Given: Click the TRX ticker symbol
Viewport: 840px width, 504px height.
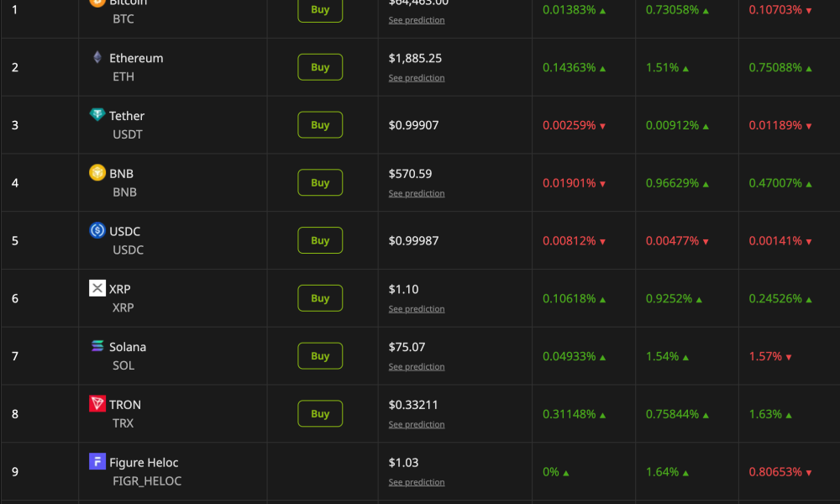Looking at the screenshot, I should pyautogui.click(x=123, y=423).
